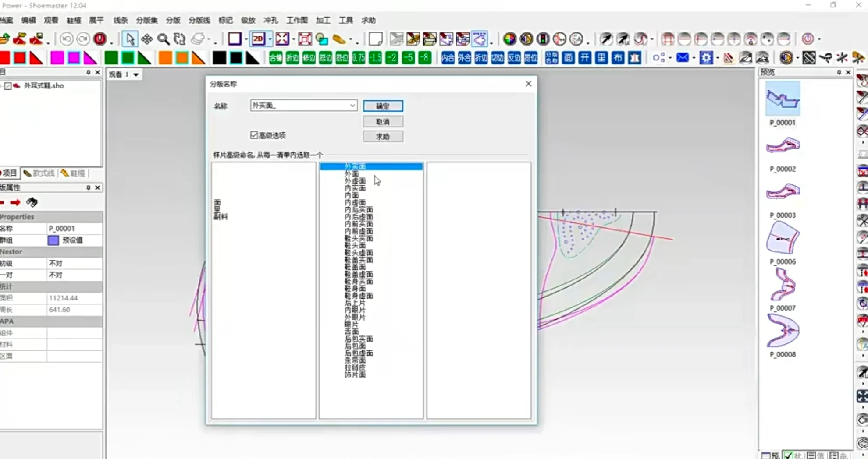
Task: Click the blue 开 button
Action: click(x=585, y=57)
